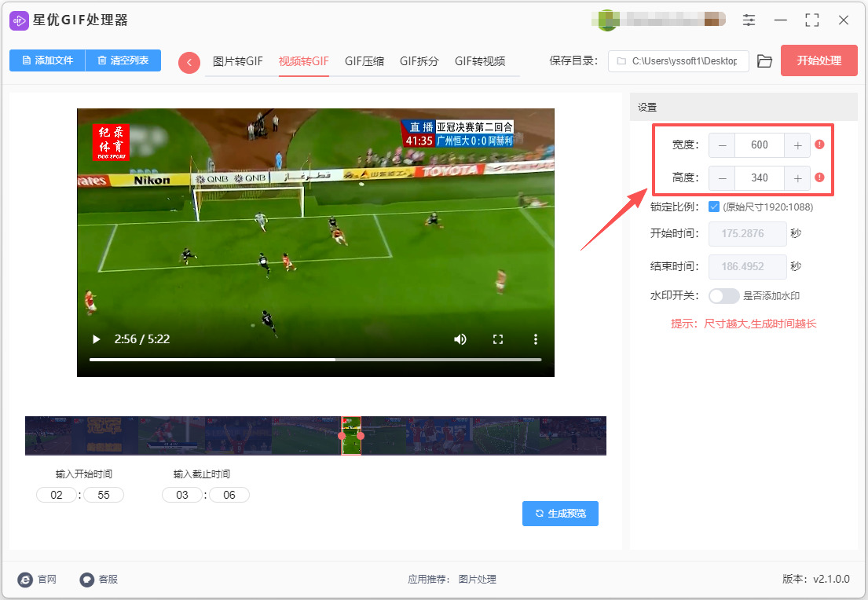Click the save directory path field
The image size is (868, 600).
[679, 61]
